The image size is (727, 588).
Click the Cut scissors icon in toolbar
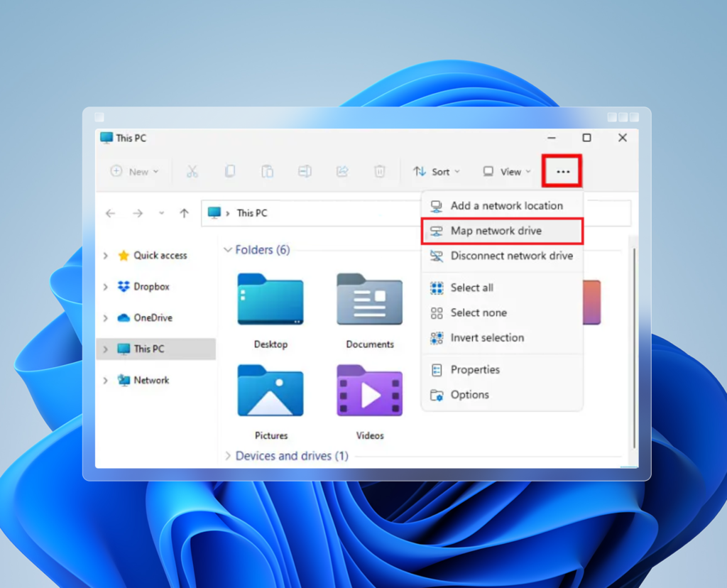coord(192,172)
